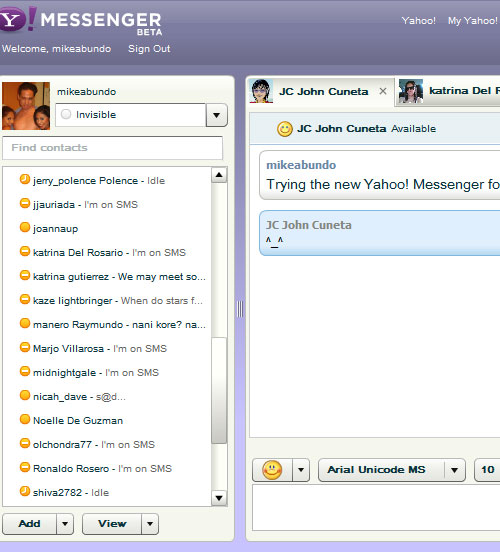
Task: Click mikeabundo sender name in chat
Action: coord(301,165)
